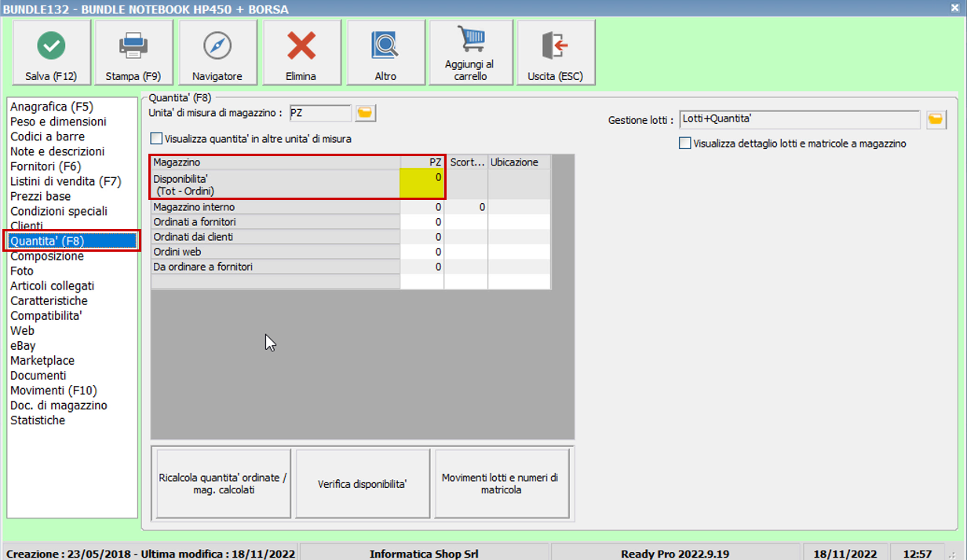Enable Visualizza quantita' in altre unita' checkbox
967x560 pixels.
[156, 139]
